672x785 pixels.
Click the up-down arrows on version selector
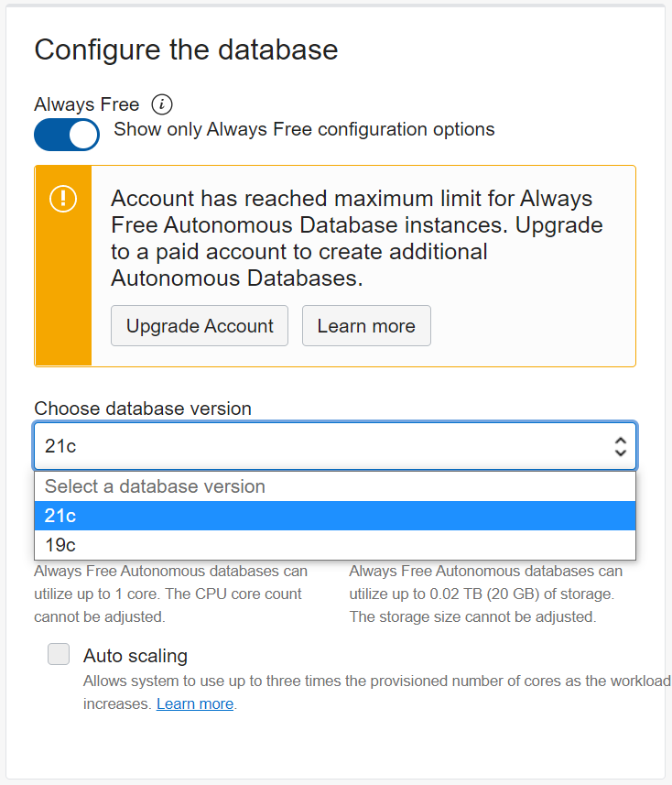coord(620,446)
